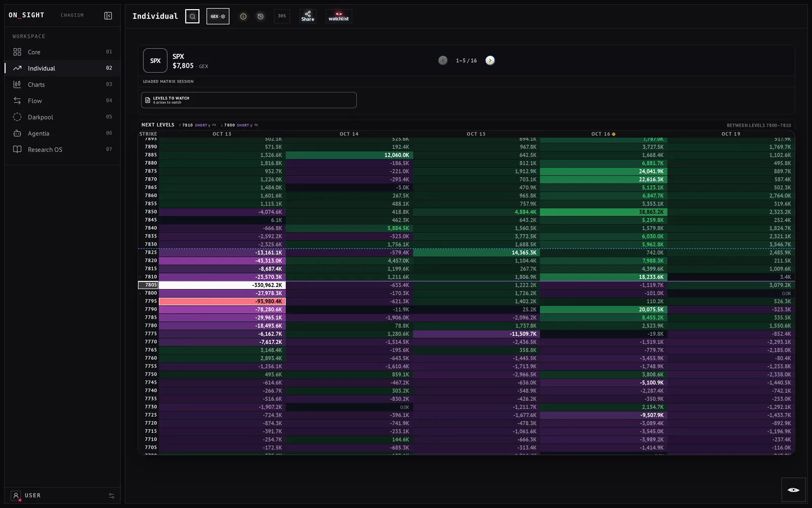Open Darkpool section
The height and width of the screenshot is (508, 812).
click(62, 117)
